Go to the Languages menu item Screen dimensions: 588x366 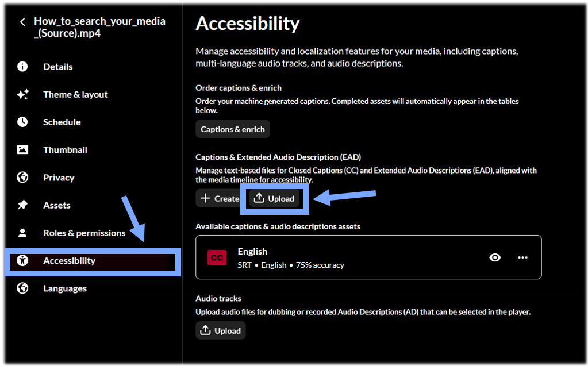point(65,288)
